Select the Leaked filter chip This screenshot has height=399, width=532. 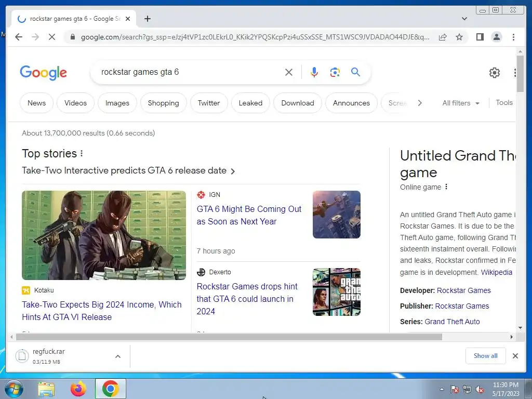tap(251, 103)
